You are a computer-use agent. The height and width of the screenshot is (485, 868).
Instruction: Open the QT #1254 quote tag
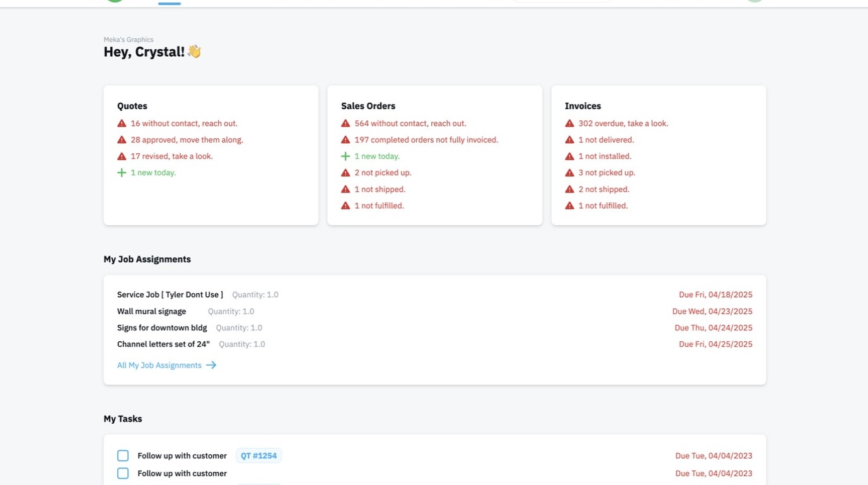tap(258, 456)
